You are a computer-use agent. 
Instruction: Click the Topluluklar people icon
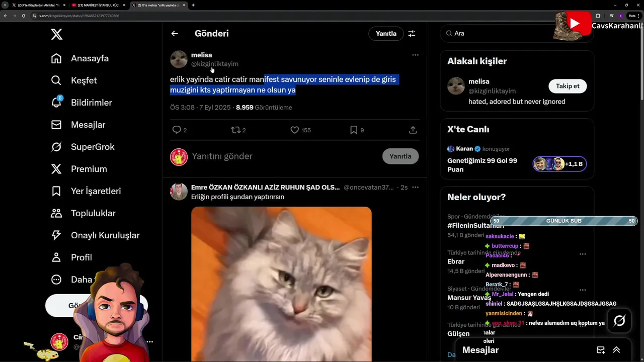click(x=56, y=213)
